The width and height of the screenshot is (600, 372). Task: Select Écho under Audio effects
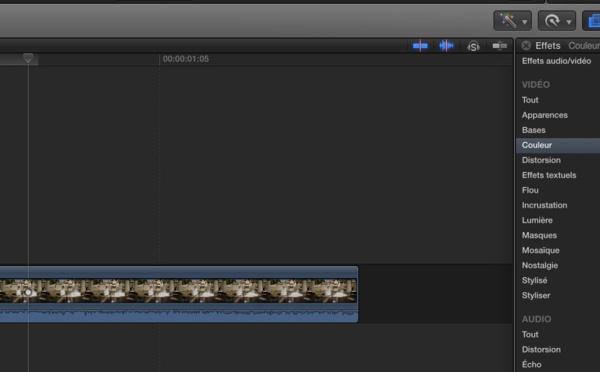click(532, 364)
